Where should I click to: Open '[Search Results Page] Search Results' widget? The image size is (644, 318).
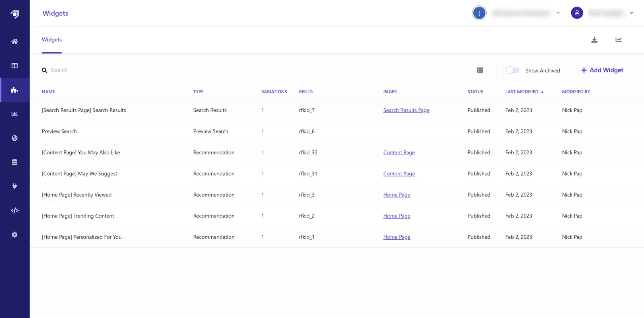(84, 110)
